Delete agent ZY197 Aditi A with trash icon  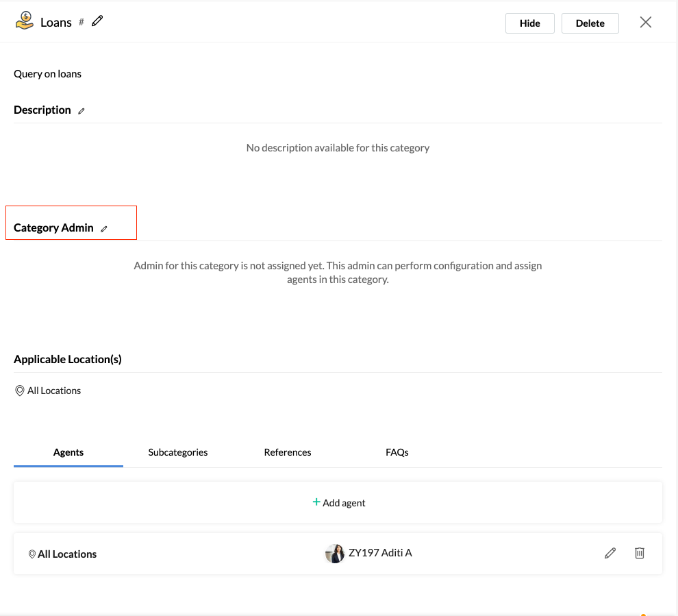tap(640, 553)
